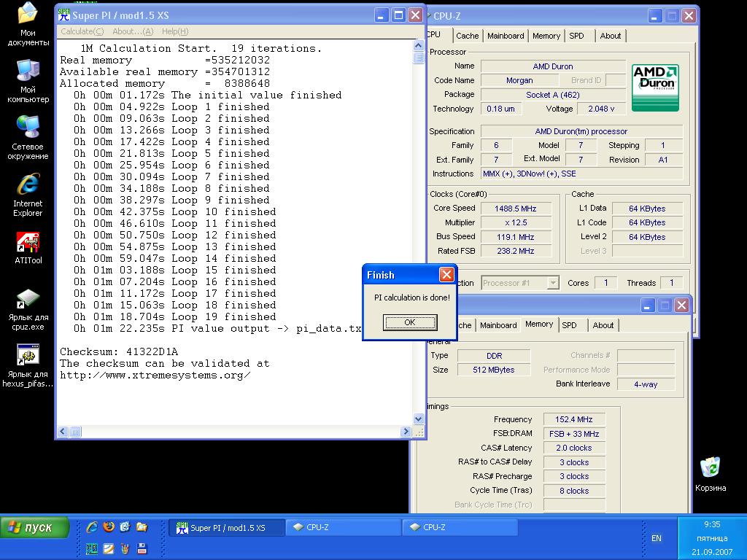Click the horizontal scrollbar thumb in Super PI
The image size is (747, 560).
coord(76,432)
